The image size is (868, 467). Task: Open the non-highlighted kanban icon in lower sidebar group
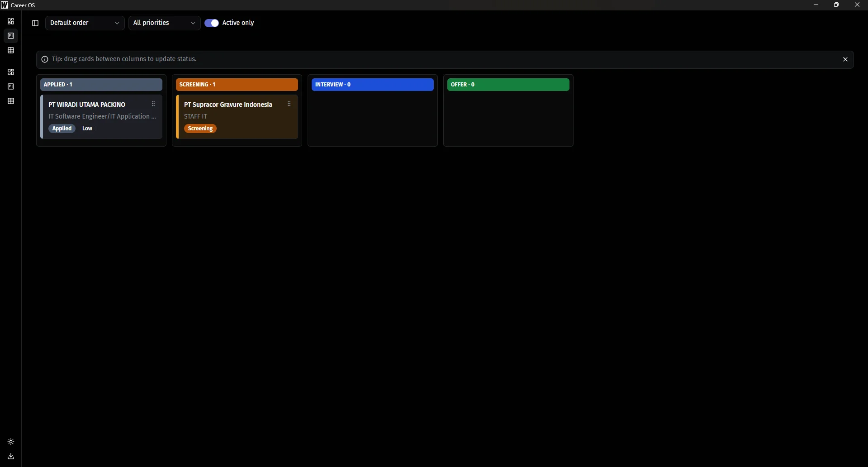pos(11,86)
